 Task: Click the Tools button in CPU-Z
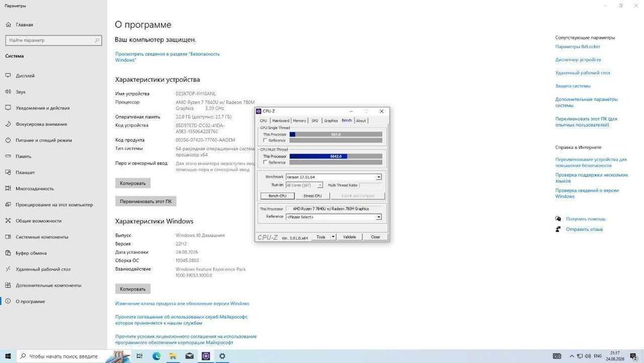(321, 237)
